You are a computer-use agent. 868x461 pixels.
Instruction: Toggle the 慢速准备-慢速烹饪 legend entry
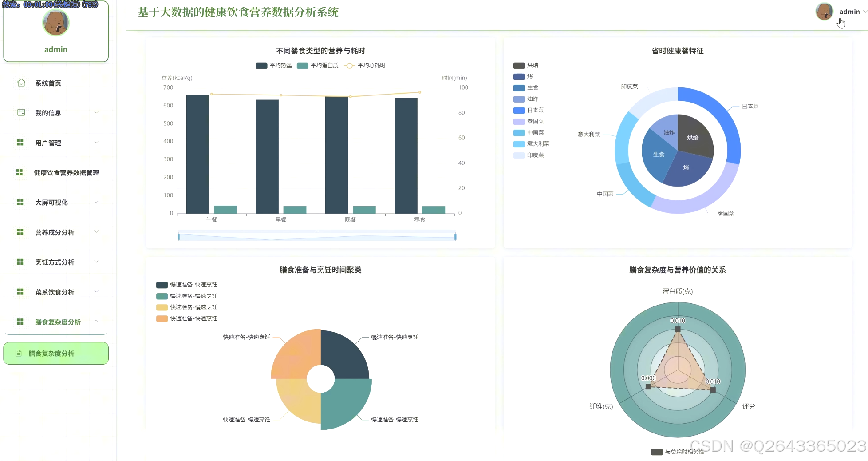tap(187, 296)
